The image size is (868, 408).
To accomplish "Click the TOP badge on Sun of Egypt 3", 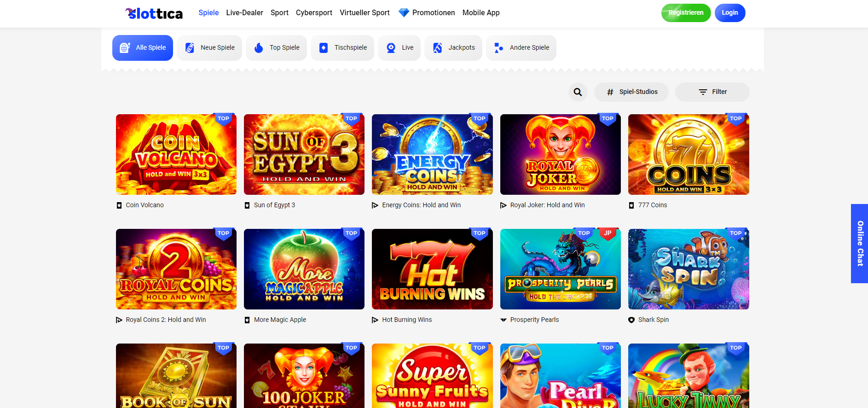I will point(351,119).
